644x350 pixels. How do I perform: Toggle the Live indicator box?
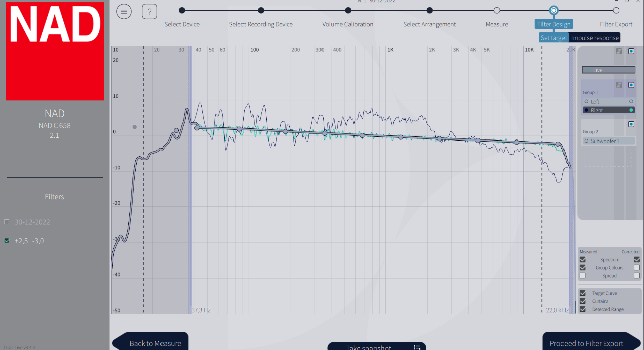608,69
